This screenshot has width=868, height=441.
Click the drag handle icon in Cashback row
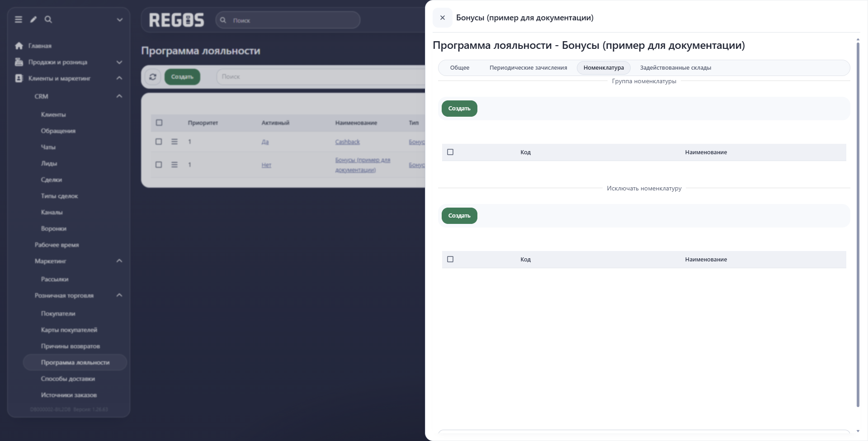tap(175, 142)
